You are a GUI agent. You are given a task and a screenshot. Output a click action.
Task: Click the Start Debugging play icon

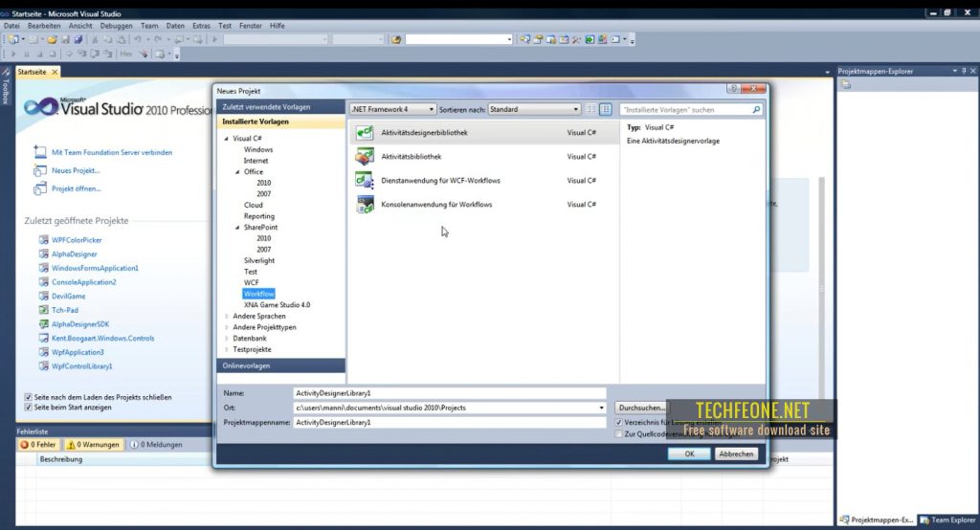click(214, 39)
